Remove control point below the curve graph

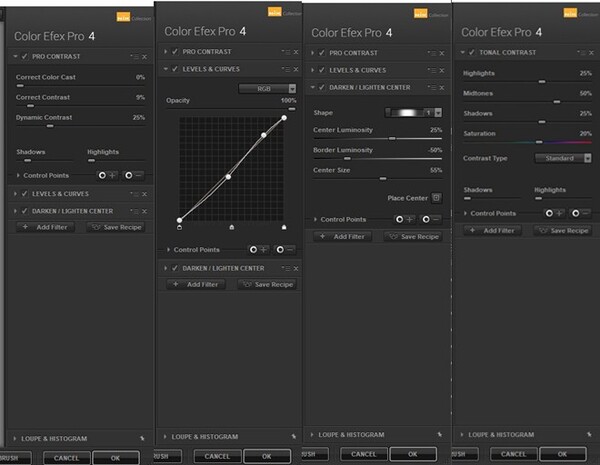(x=285, y=250)
